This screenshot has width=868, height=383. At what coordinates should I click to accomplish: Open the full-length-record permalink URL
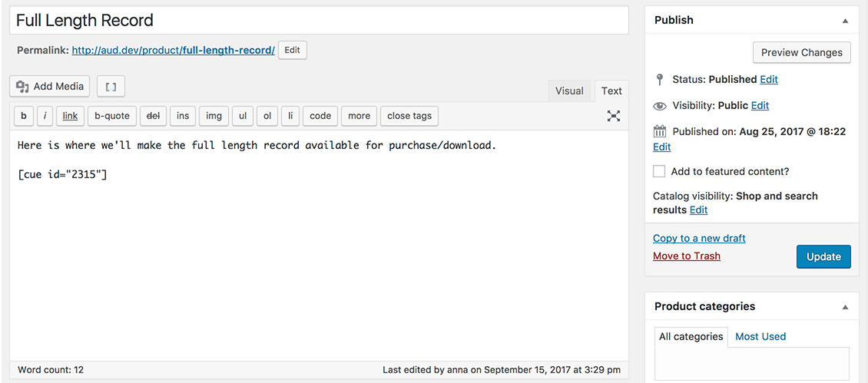[174, 51]
